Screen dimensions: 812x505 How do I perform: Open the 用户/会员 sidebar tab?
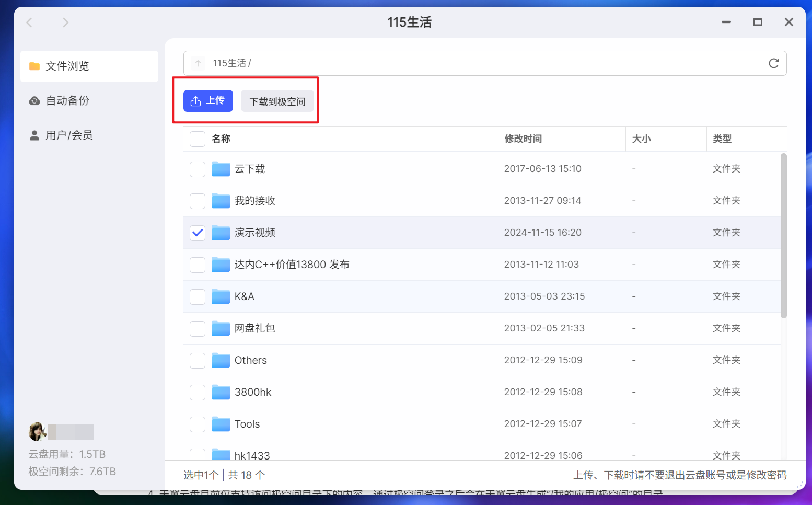[x=89, y=135]
